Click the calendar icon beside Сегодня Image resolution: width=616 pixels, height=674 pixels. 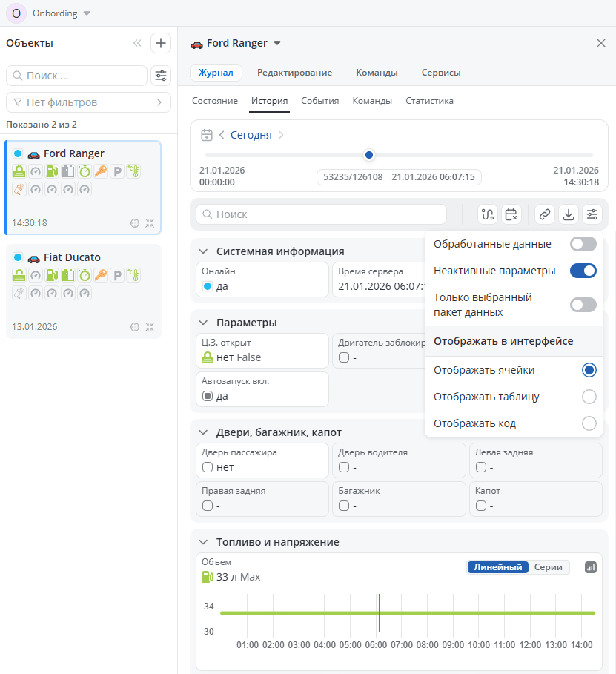coord(208,135)
